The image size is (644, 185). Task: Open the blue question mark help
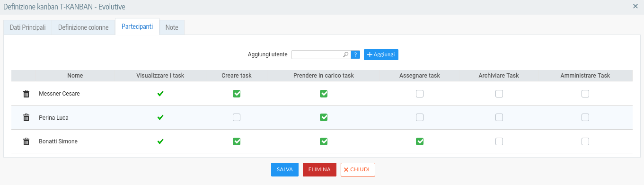click(x=356, y=55)
